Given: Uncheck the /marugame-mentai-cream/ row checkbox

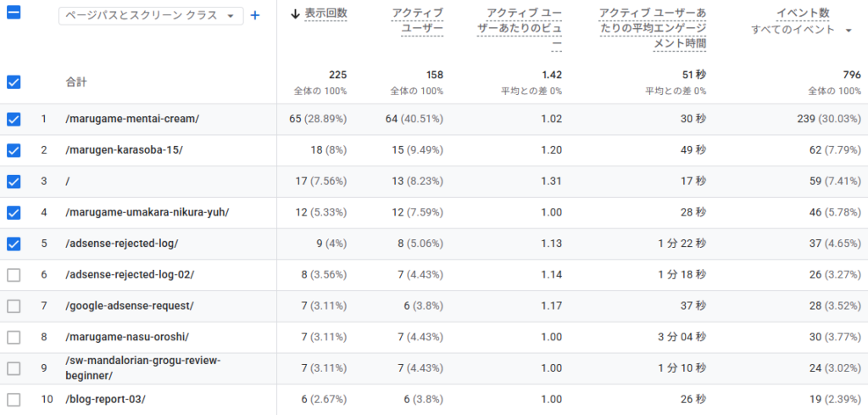Looking at the screenshot, I should 14,119.
